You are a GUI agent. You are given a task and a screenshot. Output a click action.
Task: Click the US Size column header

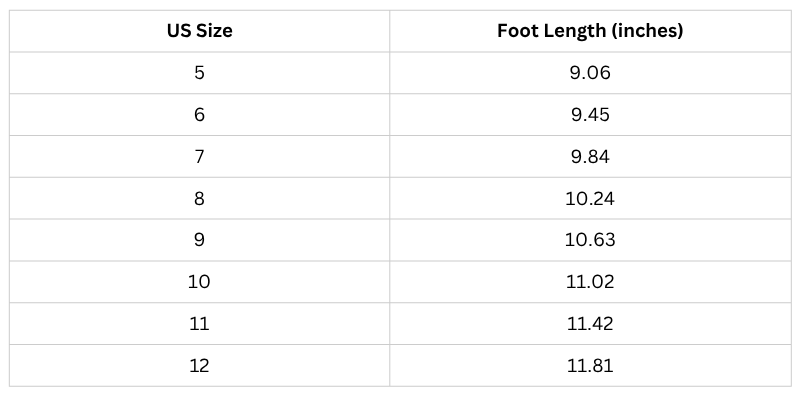coord(199,31)
